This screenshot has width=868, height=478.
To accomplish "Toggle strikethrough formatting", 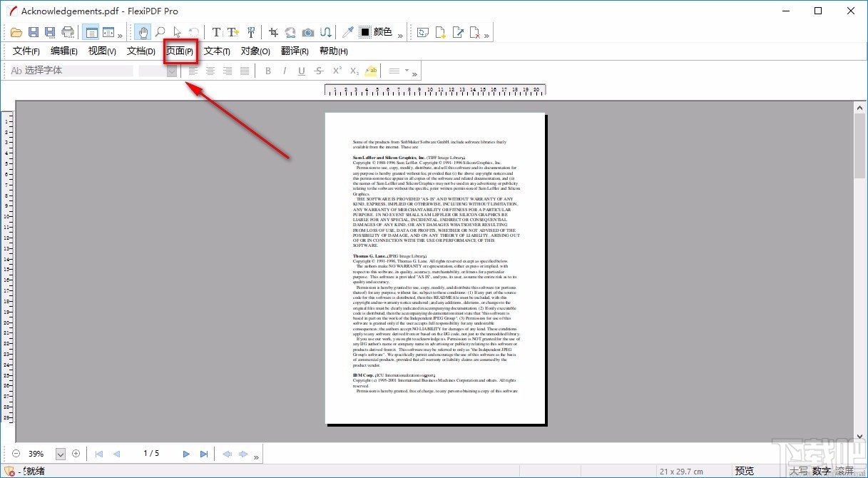I will [319, 71].
